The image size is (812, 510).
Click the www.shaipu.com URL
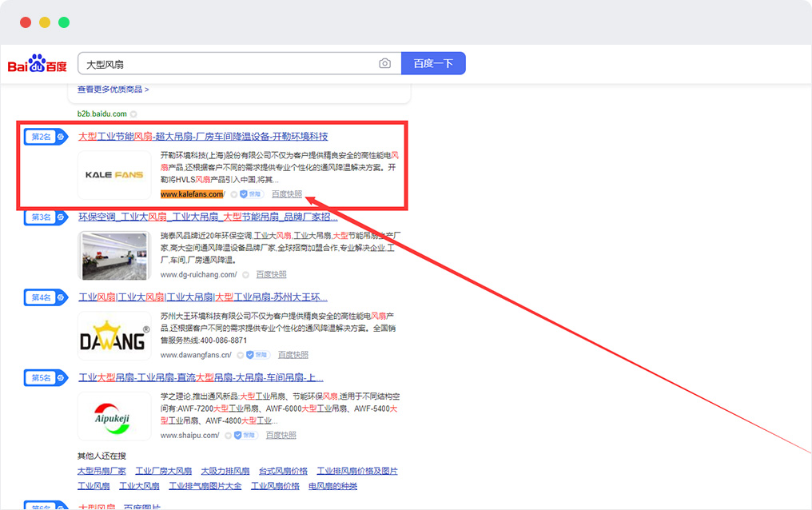click(x=190, y=435)
